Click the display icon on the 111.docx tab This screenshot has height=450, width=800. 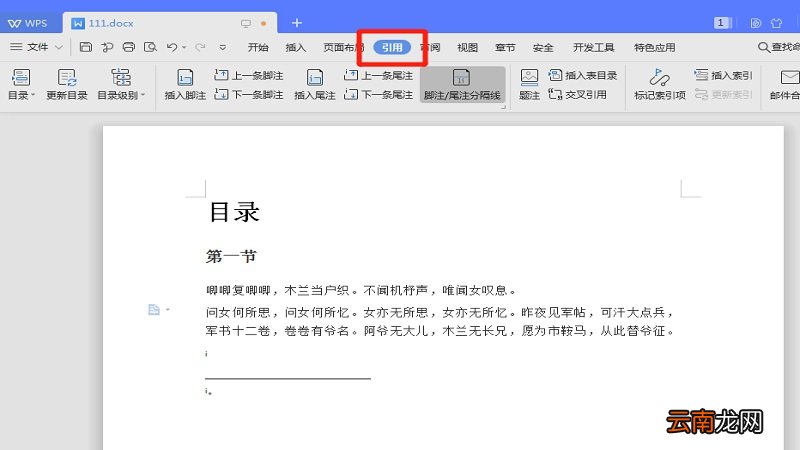[245, 23]
